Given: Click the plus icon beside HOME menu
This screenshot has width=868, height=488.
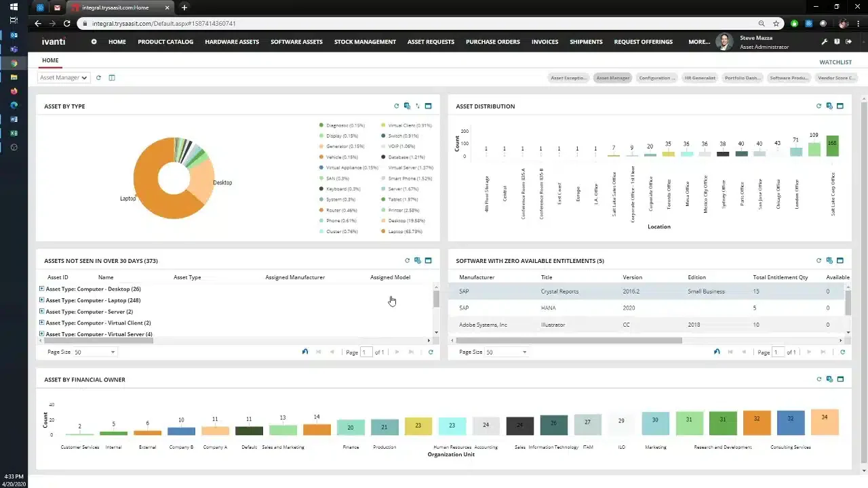Looking at the screenshot, I should [x=94, y=41].
